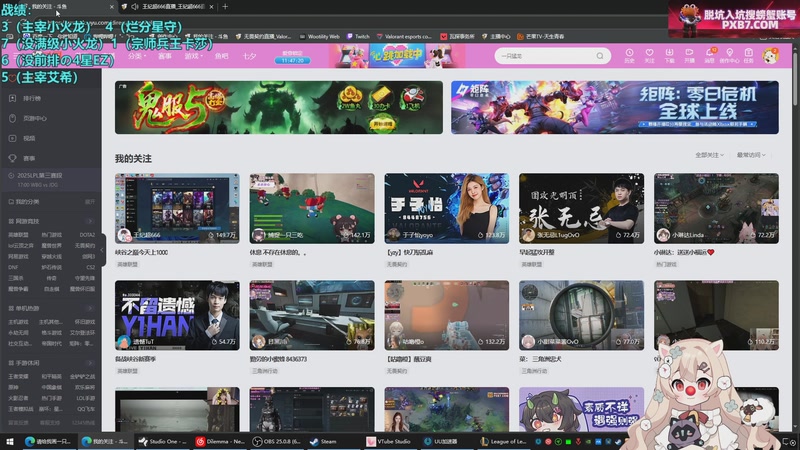Screen dimensions: 800x450
Task: Expand 我的分类 with 展开 link
Action: [90, 202]
